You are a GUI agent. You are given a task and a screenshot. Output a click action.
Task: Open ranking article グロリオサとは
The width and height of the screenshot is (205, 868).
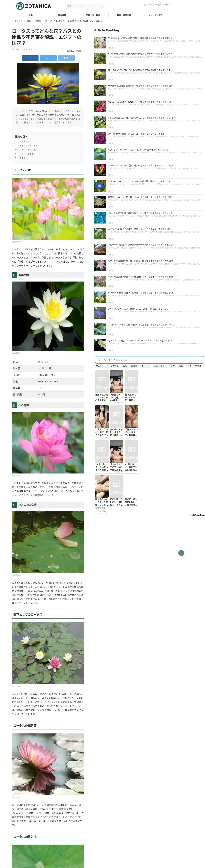[x=141, y=165]
